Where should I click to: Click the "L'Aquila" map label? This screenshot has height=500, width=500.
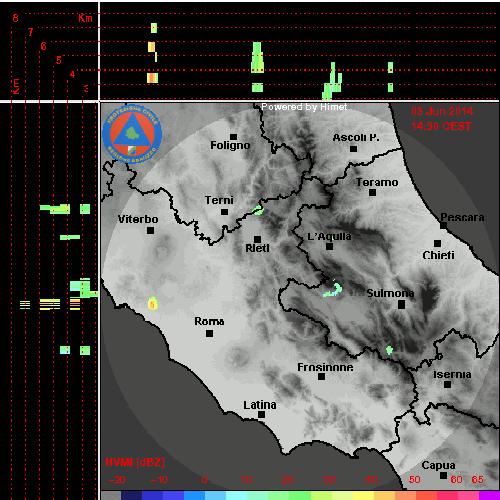pos(329,236)
